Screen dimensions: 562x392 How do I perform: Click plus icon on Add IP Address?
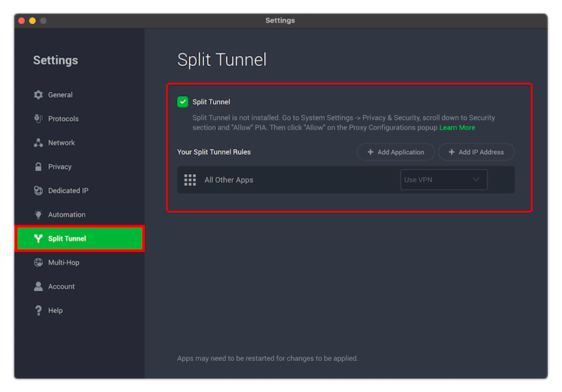point(452,152)
